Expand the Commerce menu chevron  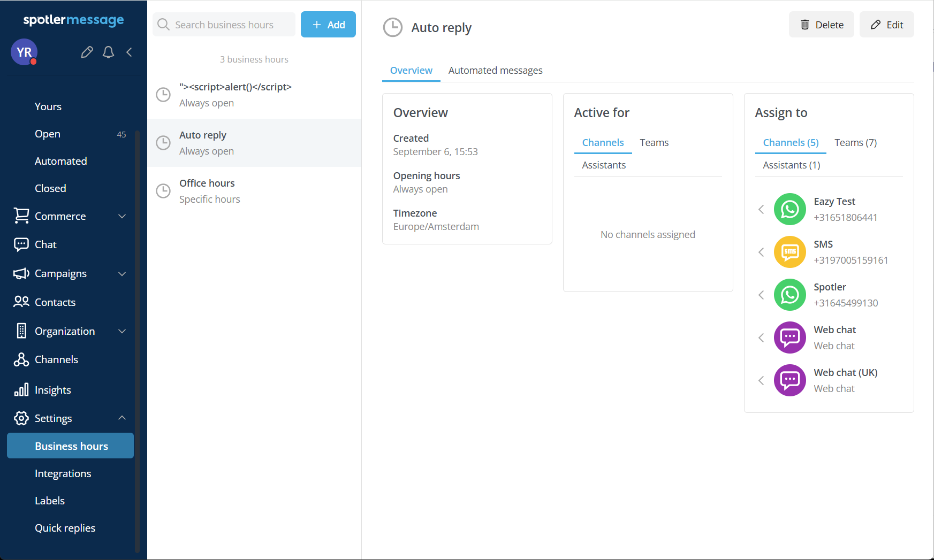point(122,216)
